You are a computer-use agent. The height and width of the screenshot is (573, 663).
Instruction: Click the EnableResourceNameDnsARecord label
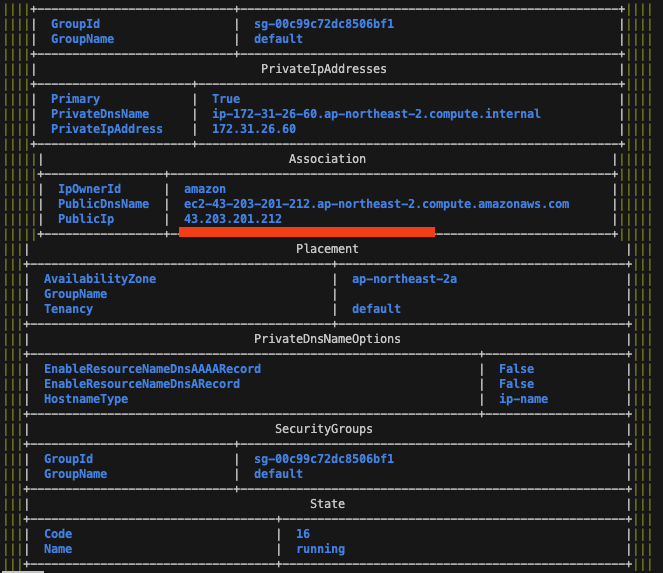142,384
